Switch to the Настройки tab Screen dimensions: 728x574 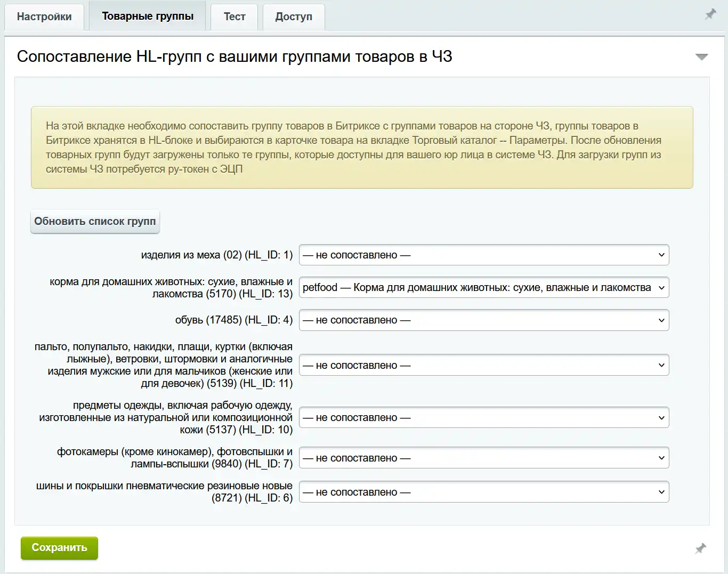pos(44,17)
